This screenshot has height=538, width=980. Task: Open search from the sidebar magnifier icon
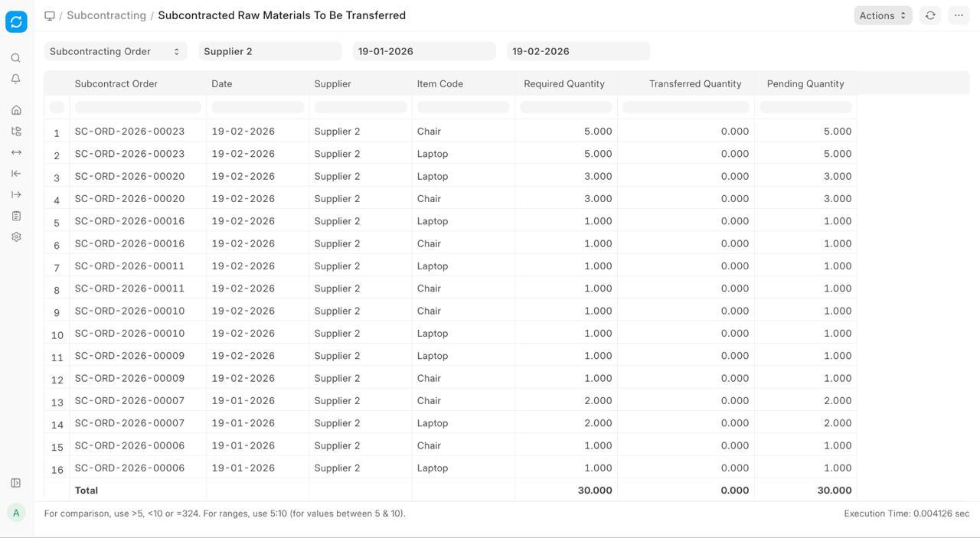(x=16, y=58)
